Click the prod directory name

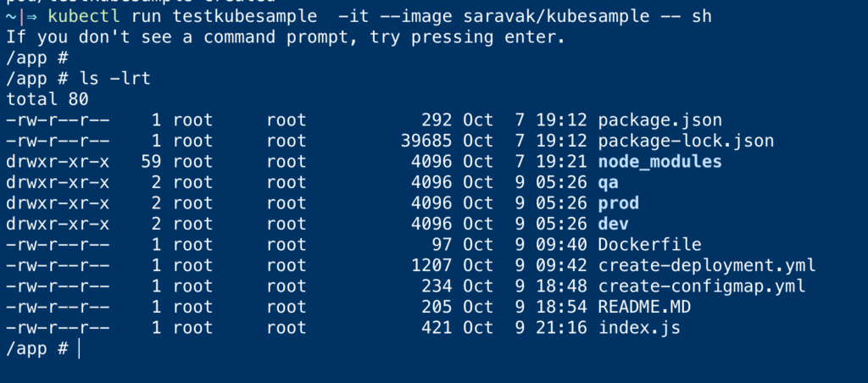(618, 203)
